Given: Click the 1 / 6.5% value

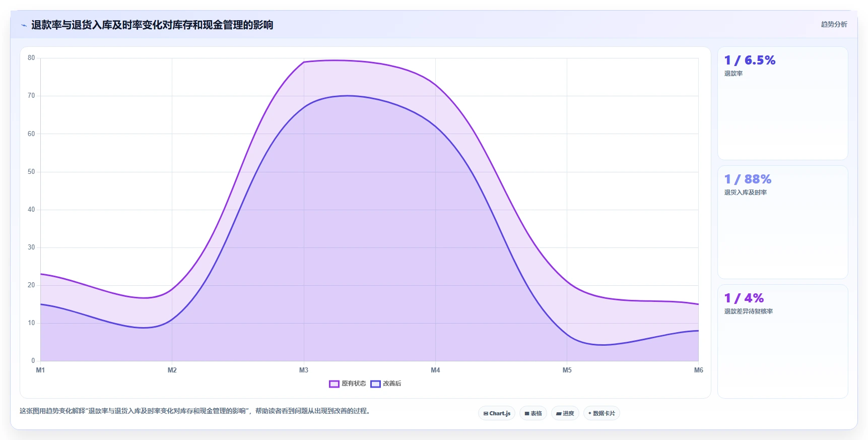Looking at the screenshot, I should tap(750, 60).
